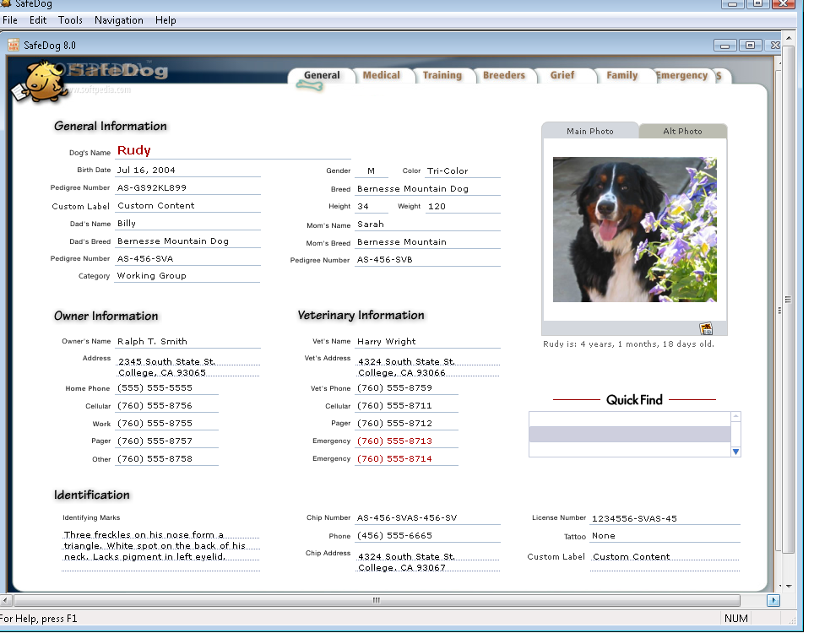This screenshot has height=644, width=814.
Task: Click Emergency number (760) 555-8713
Action: point(406,441)
